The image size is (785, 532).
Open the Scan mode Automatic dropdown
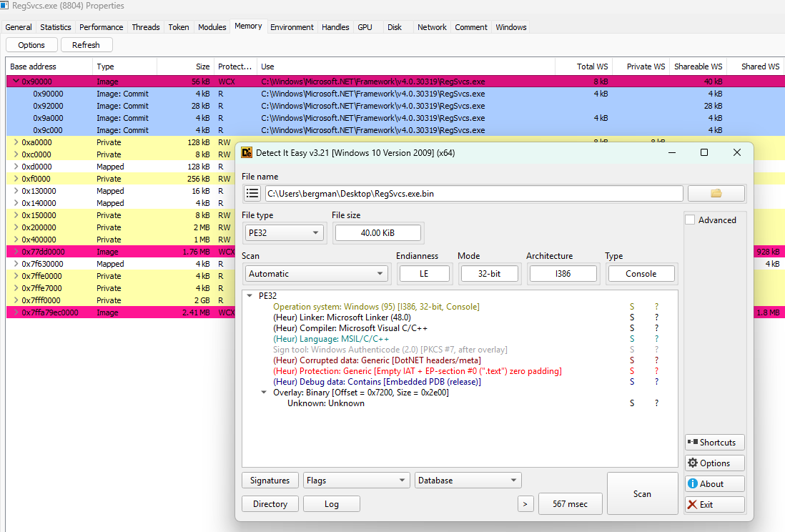(317, 274)
